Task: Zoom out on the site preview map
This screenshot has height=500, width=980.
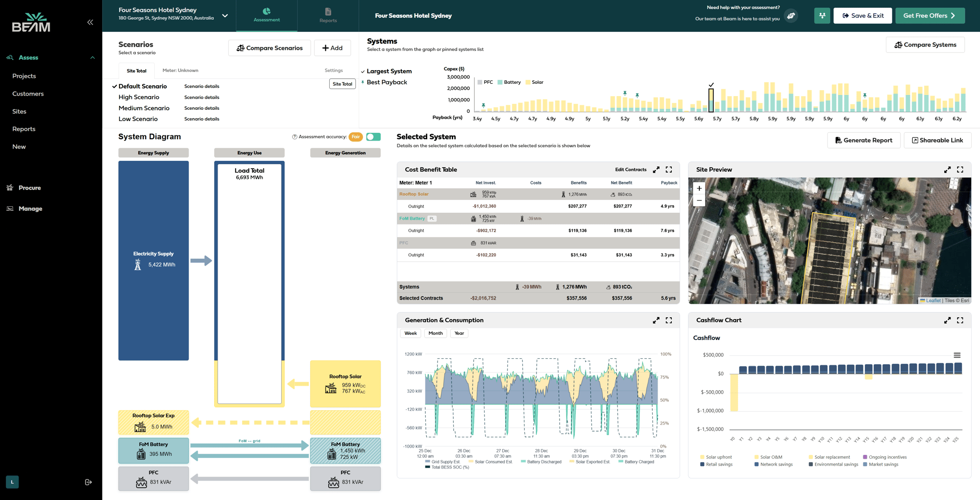Action: (699, 200)
